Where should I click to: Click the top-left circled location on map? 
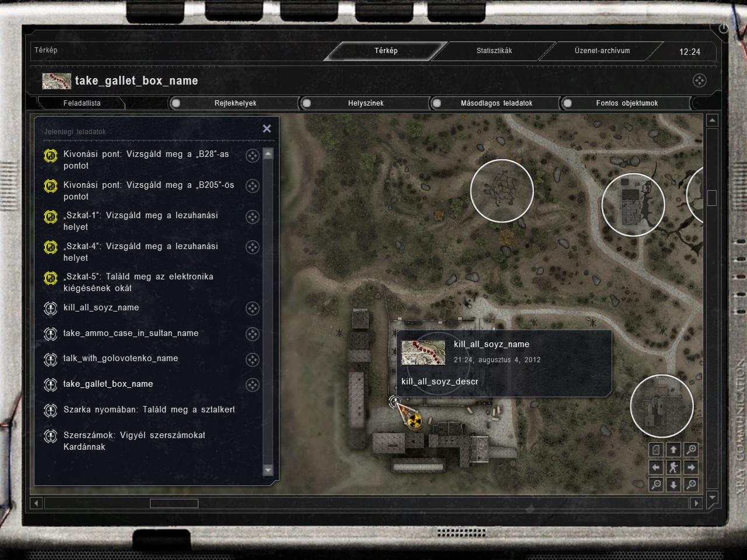coord(502,191)
